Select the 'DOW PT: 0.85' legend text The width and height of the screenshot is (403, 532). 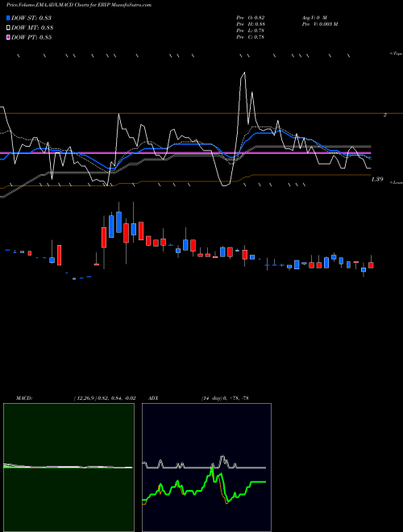[31, 37]
